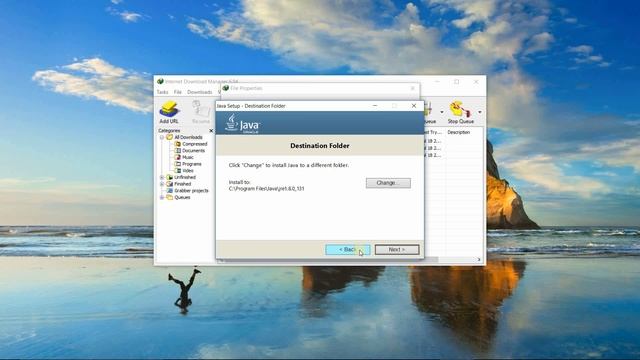Close the Categories panel

pos(211,131)
